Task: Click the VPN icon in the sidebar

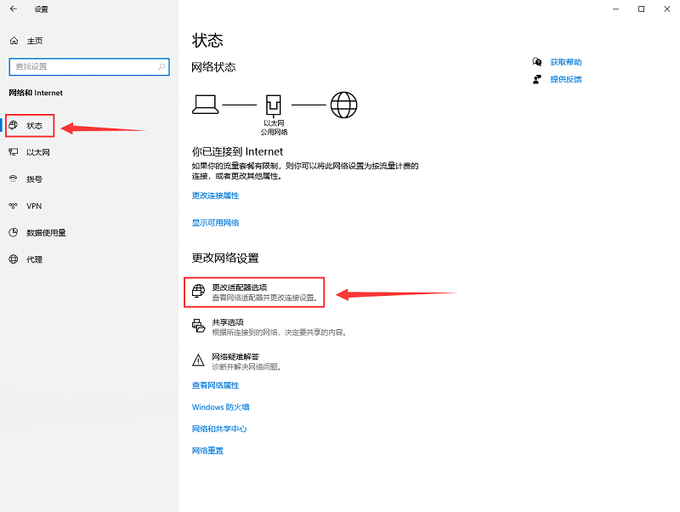Action: pos(13,206)
